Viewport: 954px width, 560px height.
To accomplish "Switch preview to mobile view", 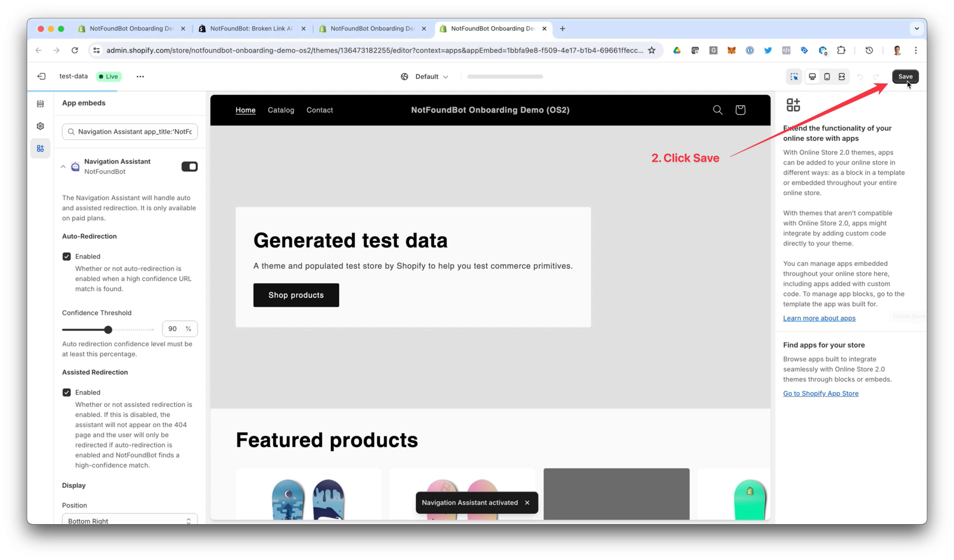I will [x=827, y=76].
